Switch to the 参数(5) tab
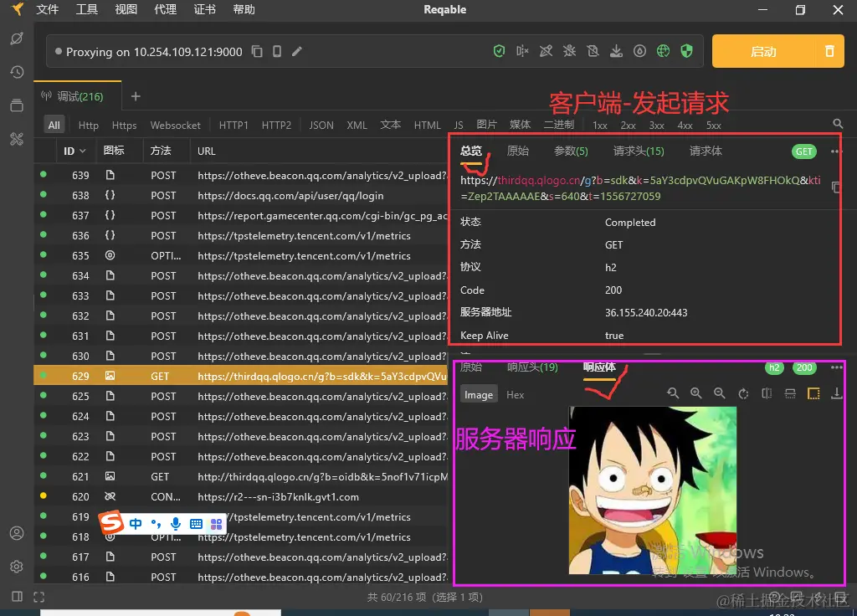857x616 pixels. pos(571,151)
